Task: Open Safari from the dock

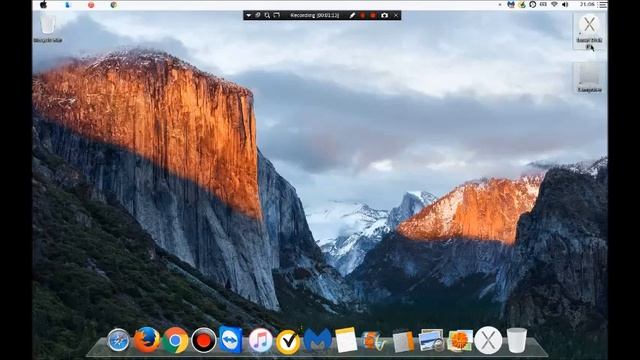Action: coord(118,340)
